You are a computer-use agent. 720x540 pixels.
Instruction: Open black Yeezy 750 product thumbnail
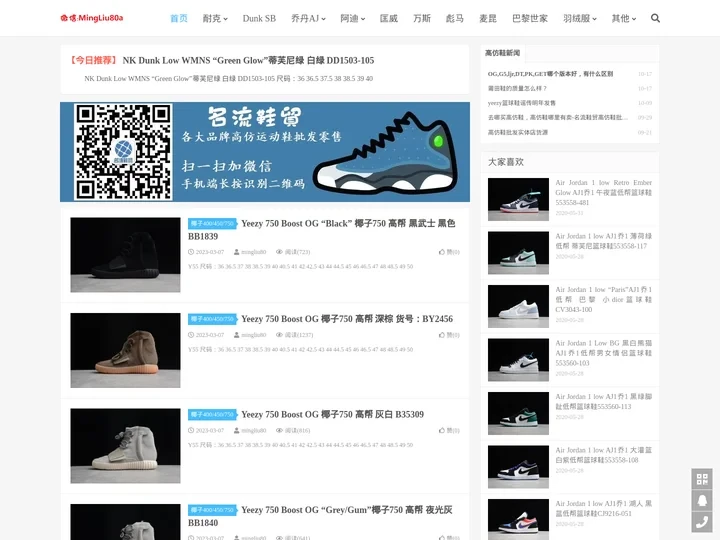click(x=125, y=255)
